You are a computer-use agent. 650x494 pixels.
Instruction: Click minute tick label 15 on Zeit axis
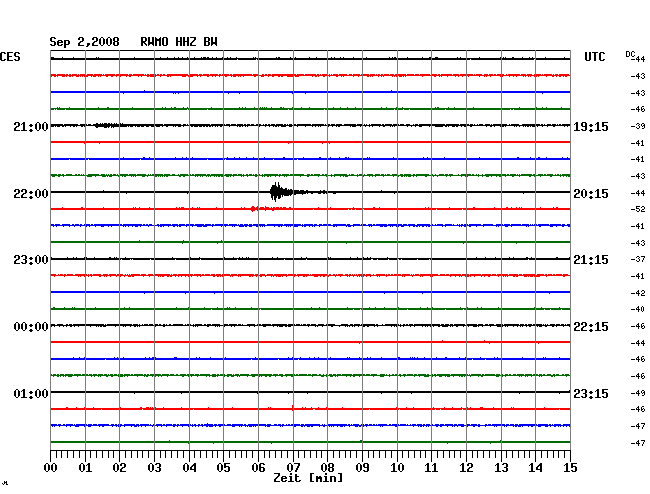570,468
